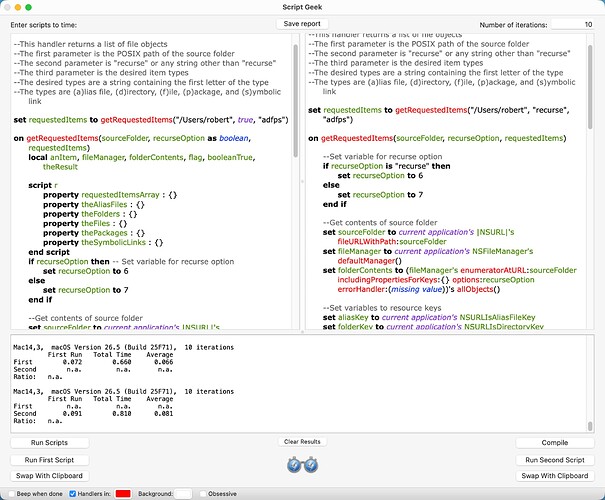Screen dimensions: 605x500
Task: Click the results pane scrollbar thumb
Action: [590, 426]
